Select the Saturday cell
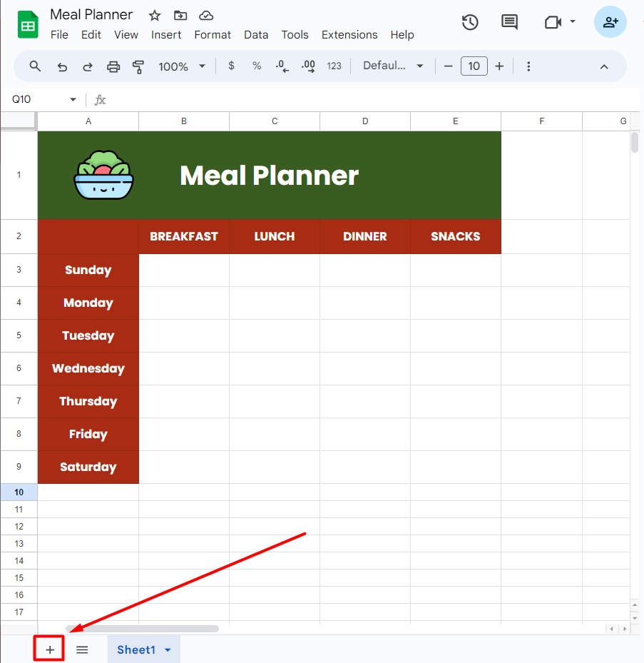The image size is (644, 663). tap(88, 467)
